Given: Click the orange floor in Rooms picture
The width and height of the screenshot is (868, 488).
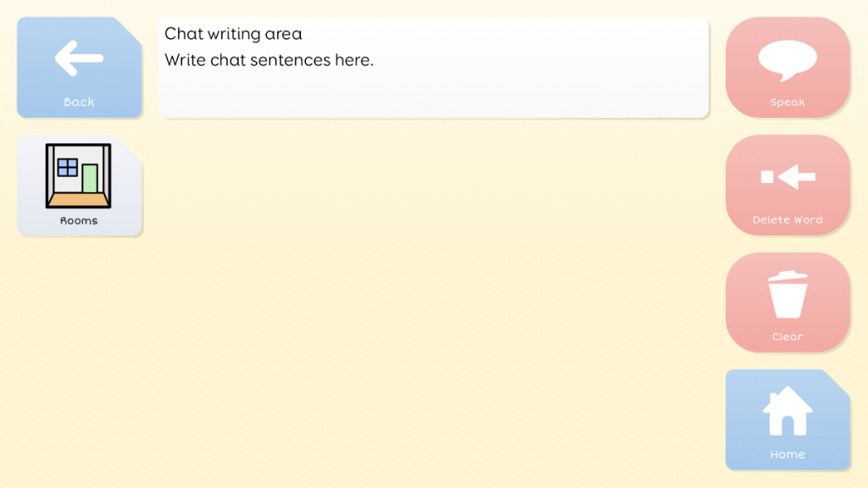Looking at the screenshot, I should click(x=78, y=200).
